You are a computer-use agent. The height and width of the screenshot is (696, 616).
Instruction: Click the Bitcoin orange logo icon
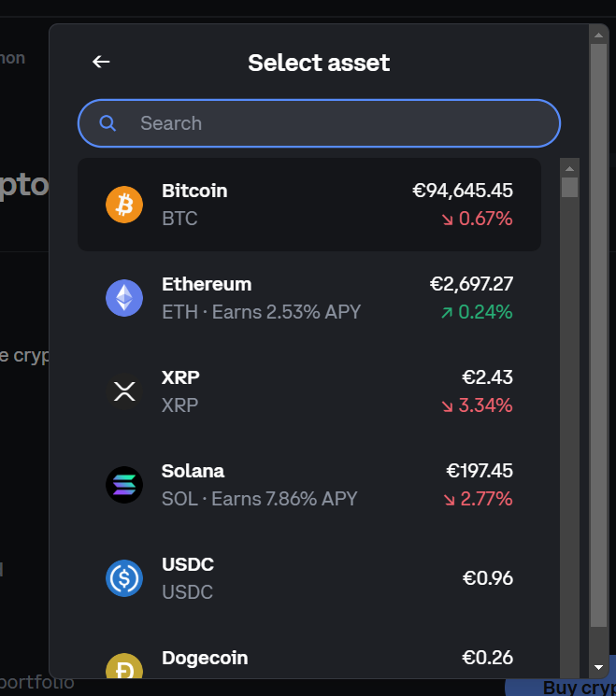coord(124,205)
